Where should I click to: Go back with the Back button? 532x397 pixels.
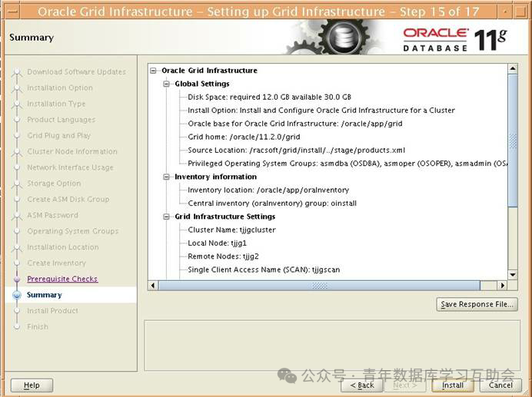[x=362, y=385]
